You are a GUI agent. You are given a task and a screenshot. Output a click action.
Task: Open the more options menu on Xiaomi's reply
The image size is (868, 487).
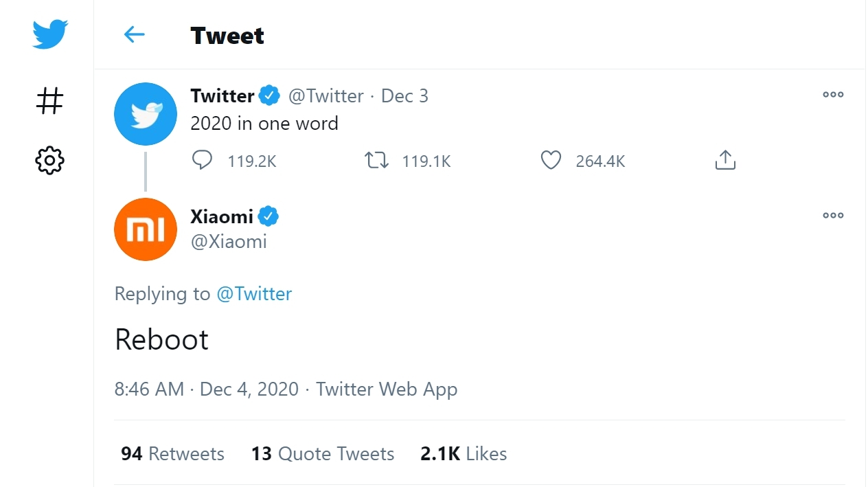pyautogui.click(x=833, y=216)
